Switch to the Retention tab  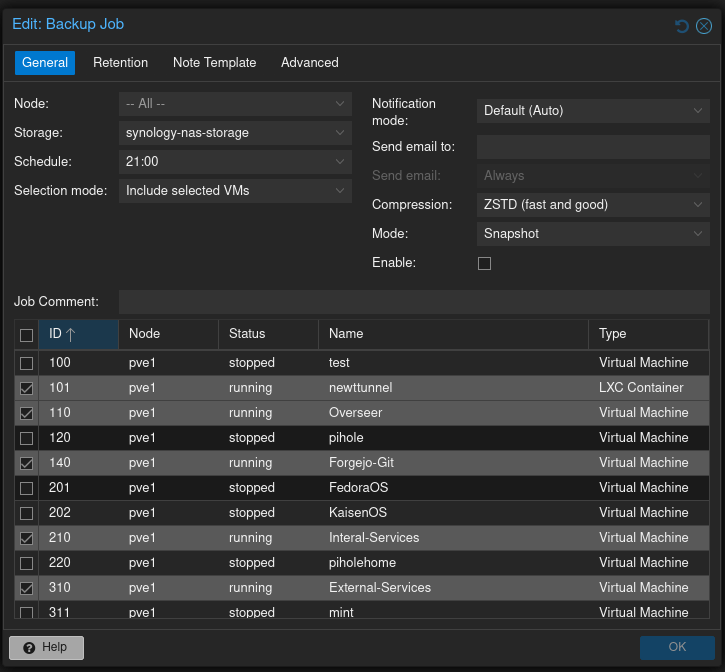(x=120, y=63)
